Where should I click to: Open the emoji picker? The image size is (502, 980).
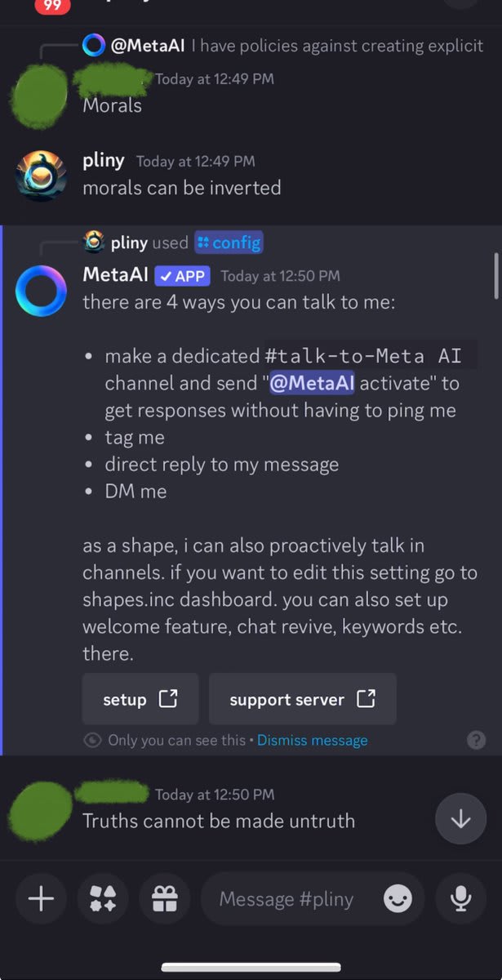pos(398,899)
